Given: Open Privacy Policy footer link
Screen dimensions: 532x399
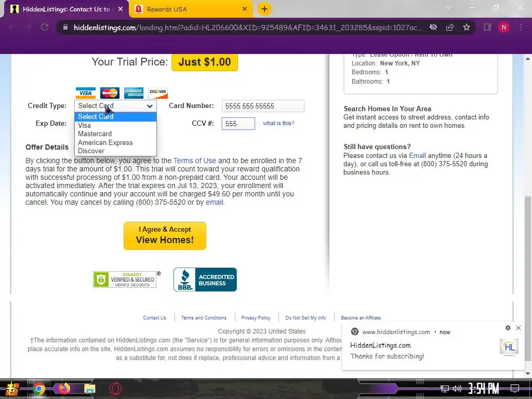Looking at the screenshot, I should [256, 317].
